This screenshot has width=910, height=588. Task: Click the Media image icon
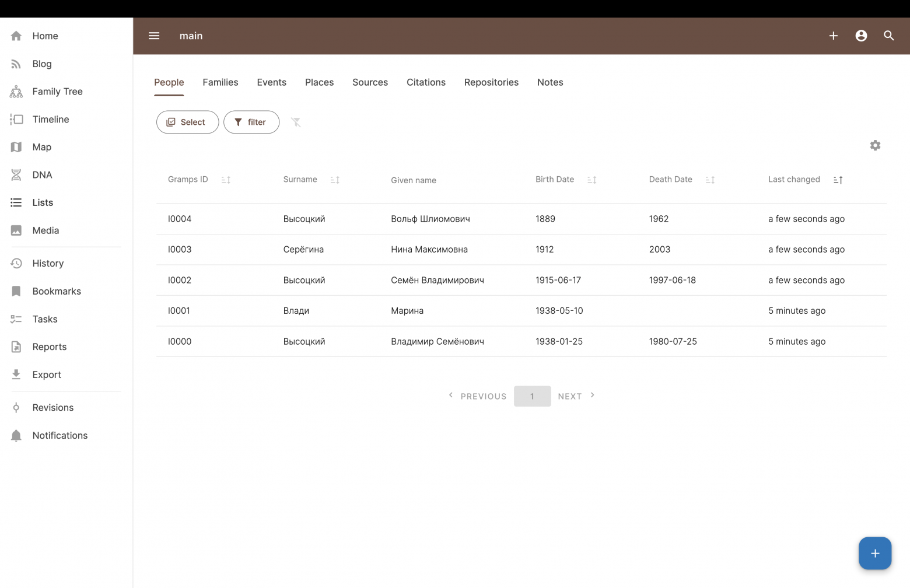[16, 230]
